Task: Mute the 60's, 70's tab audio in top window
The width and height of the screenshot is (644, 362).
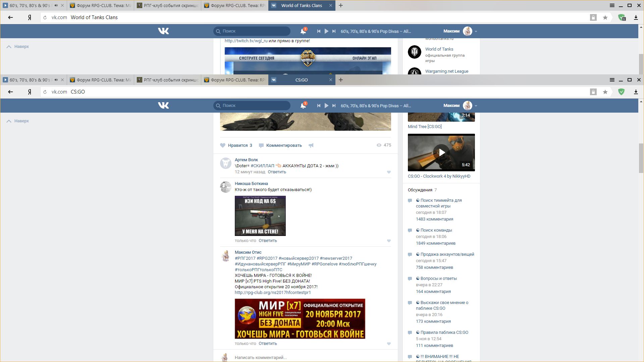Action: tap(56, 5)
